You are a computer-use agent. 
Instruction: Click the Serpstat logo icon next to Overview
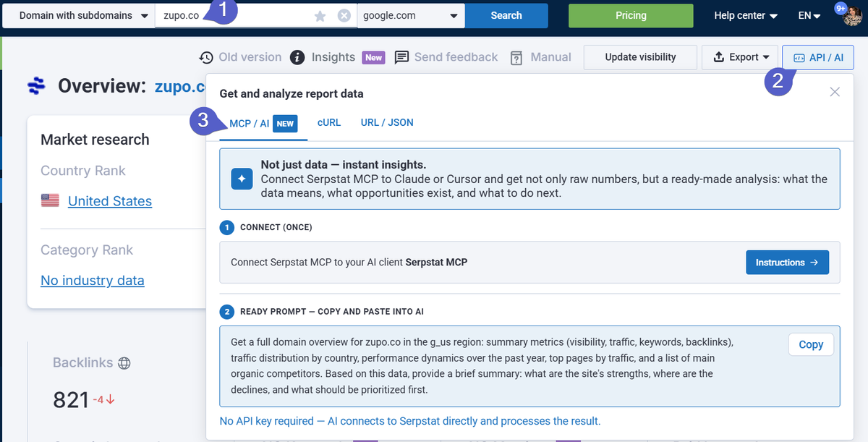(x=36, y=87)
